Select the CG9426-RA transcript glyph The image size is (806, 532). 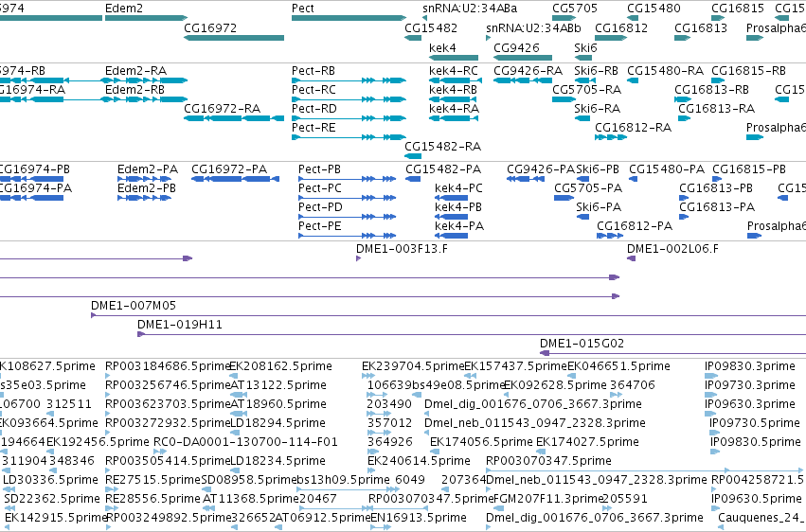523,80
